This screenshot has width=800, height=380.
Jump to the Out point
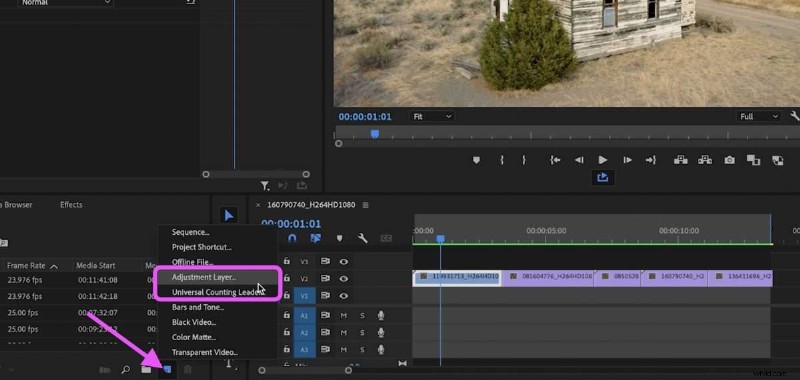651,160
